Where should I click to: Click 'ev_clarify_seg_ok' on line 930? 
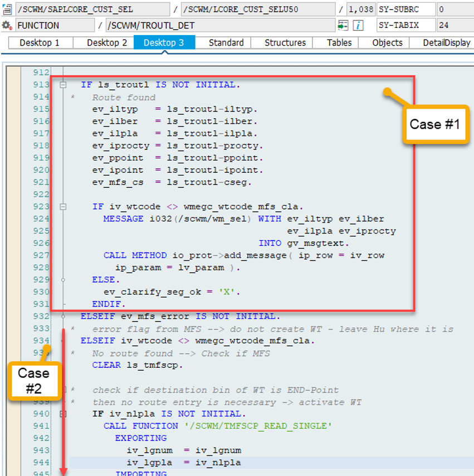152,292
